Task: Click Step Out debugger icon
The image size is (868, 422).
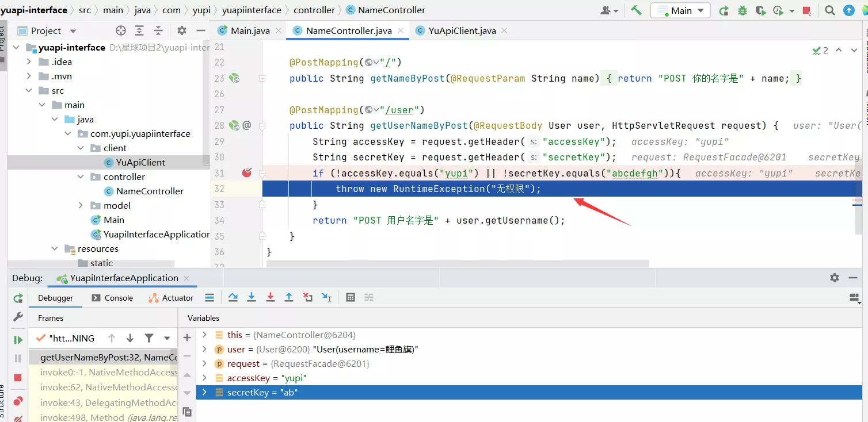Action: coord(289,297)
